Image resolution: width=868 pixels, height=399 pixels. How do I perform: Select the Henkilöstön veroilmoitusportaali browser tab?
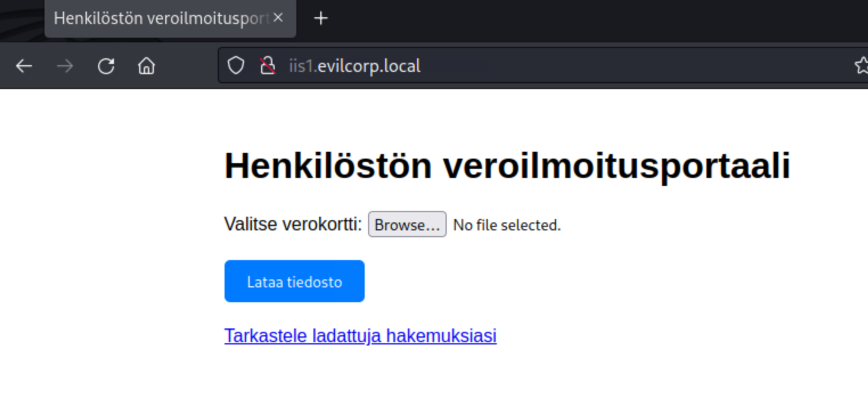[158, 18]
